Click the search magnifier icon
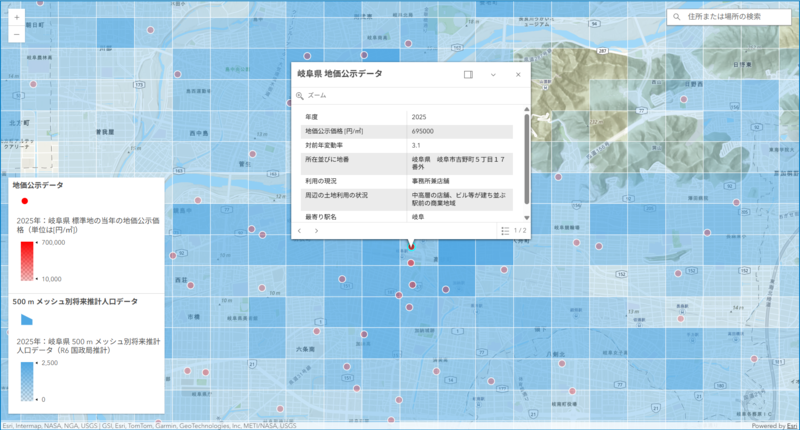 tap(677, 17)
